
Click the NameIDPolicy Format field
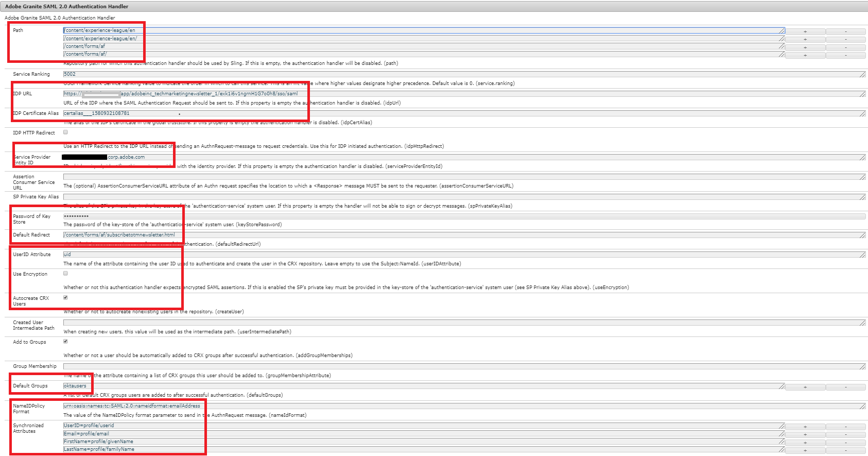point(464,406)
